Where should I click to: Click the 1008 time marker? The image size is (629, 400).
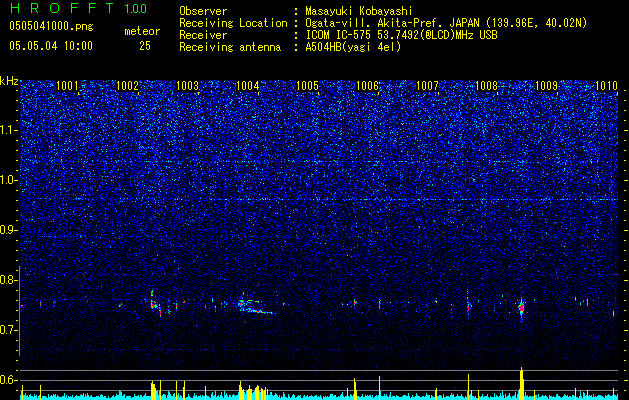(x=487, y=85)
